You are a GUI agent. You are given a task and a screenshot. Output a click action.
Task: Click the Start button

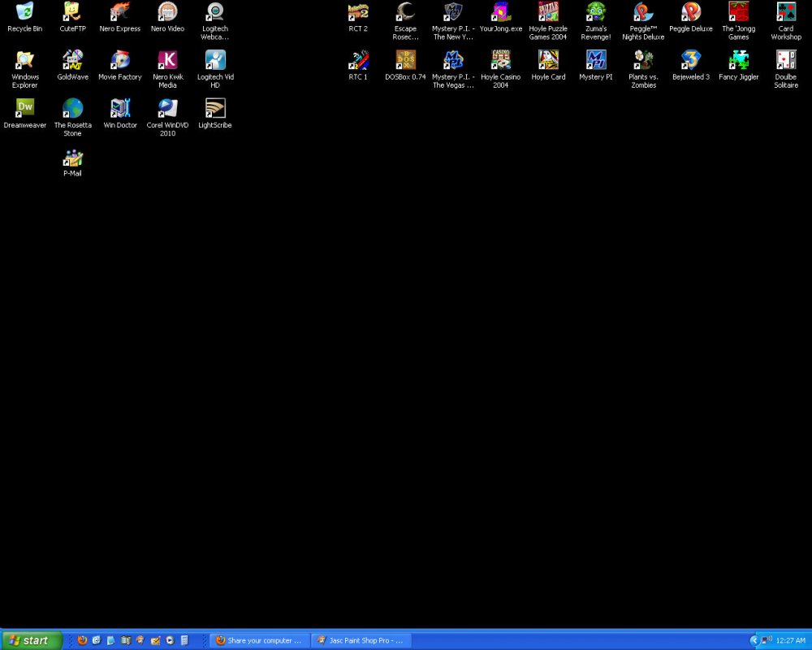pos(28,641)
